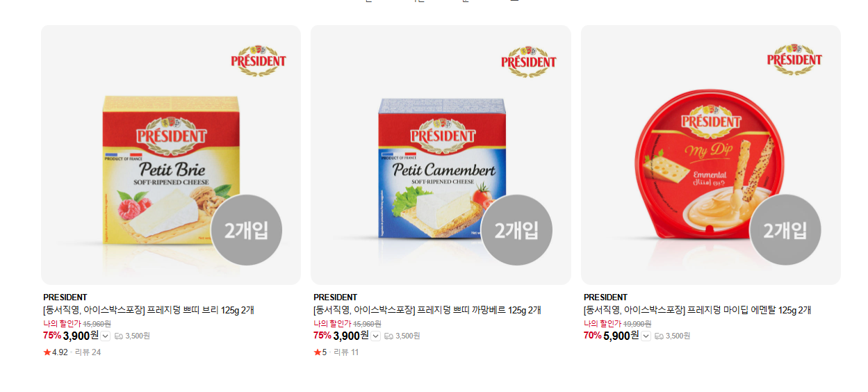Click delivery truck icon under Petit Brie
868x392 pixels.
(x=119, y=336)
